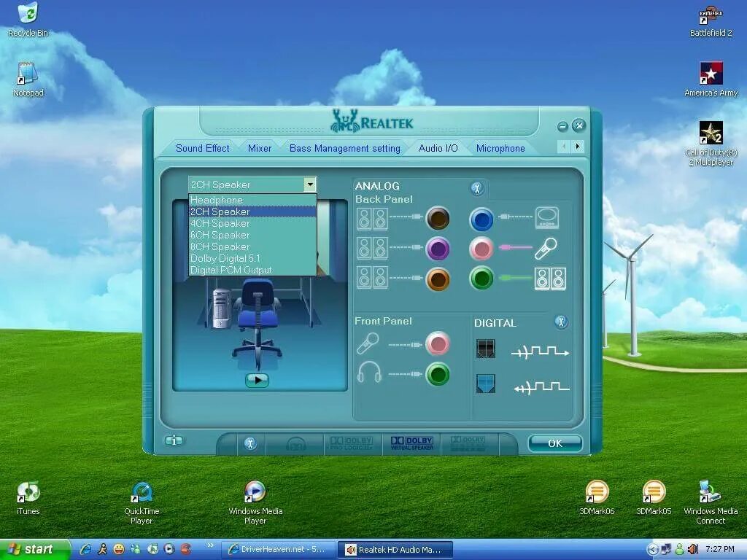Click the speaker pair icon beside the brown jack
This screenshot has height=560, width=747.
[372, 219]
